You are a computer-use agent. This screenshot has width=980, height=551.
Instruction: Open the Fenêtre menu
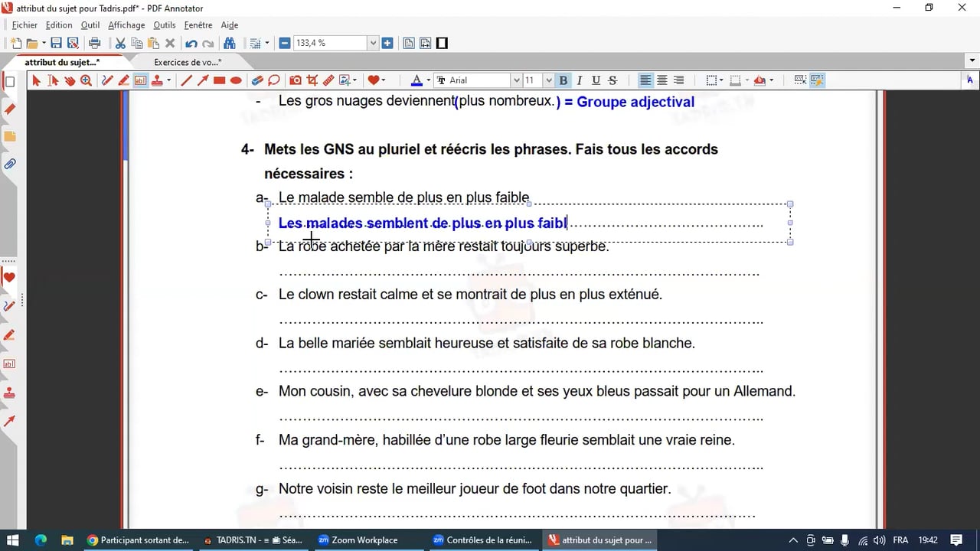(198, 25)
